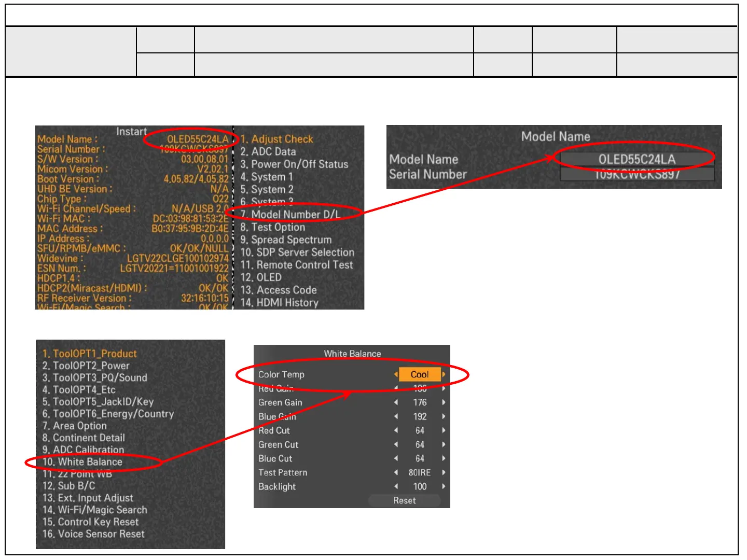747x560 pixels.
Task: Decrease Green Gain with left arrow
Action: click(x=396, y=402)
